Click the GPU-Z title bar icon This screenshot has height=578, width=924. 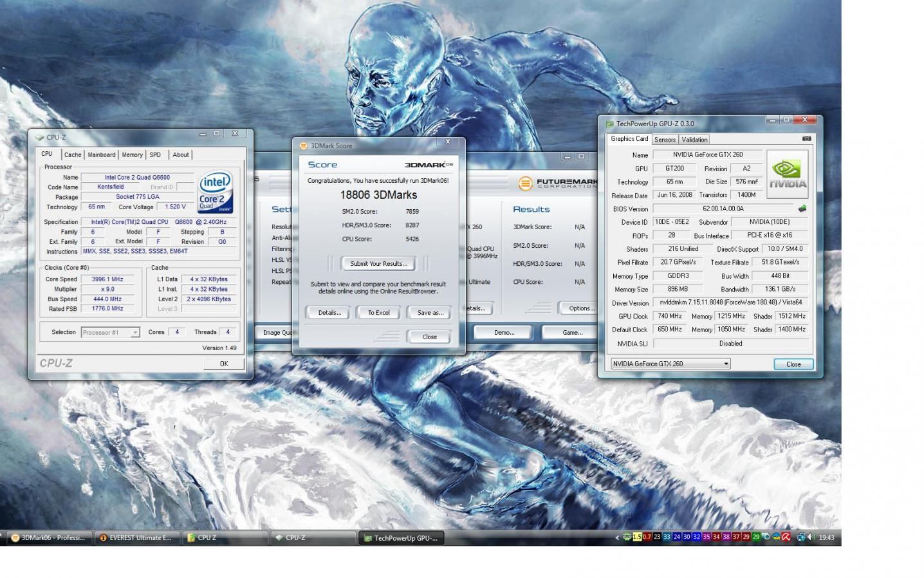(x=609, y=124)
